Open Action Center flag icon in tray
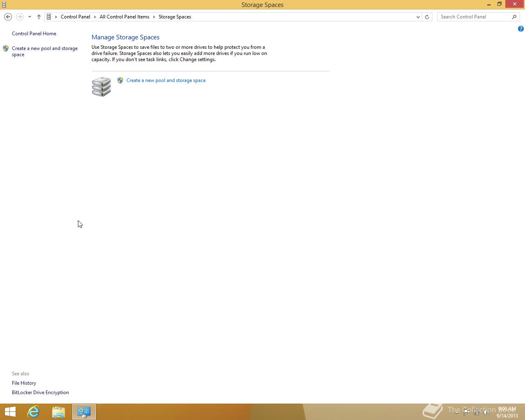This screenshot has height=420, width=525. tap(466, 412)
